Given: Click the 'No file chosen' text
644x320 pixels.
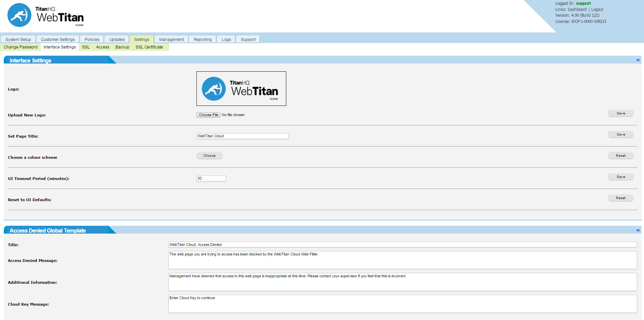Looking at the screenshot, I should pyautogui.click(x=233, y=115).
